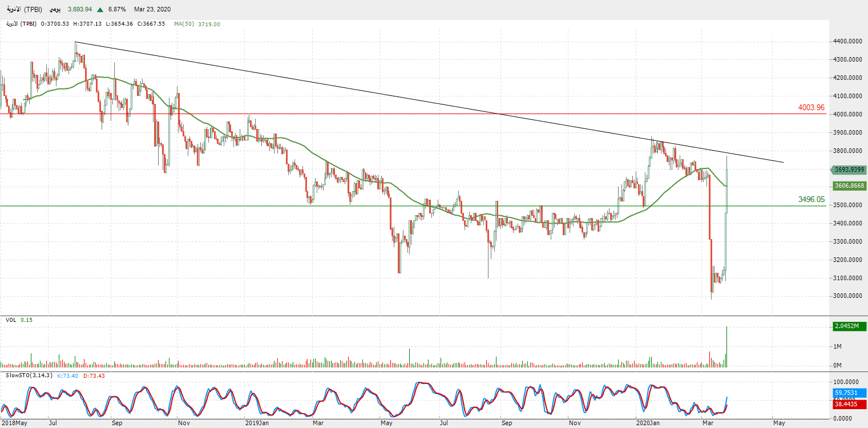Click the open value O:3700.53
The width and height of the screenshot is (868, 428).
point(55,24)
